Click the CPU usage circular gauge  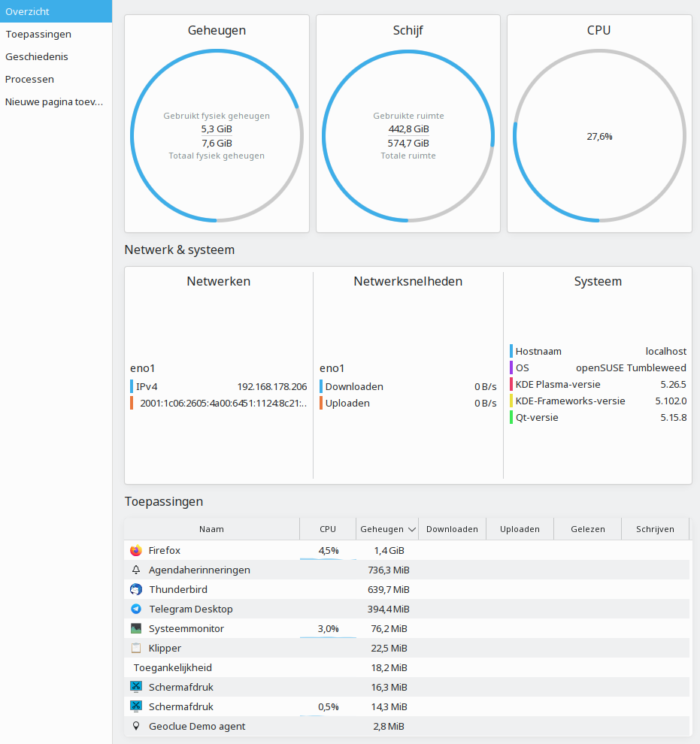click(x=599, y=136)
